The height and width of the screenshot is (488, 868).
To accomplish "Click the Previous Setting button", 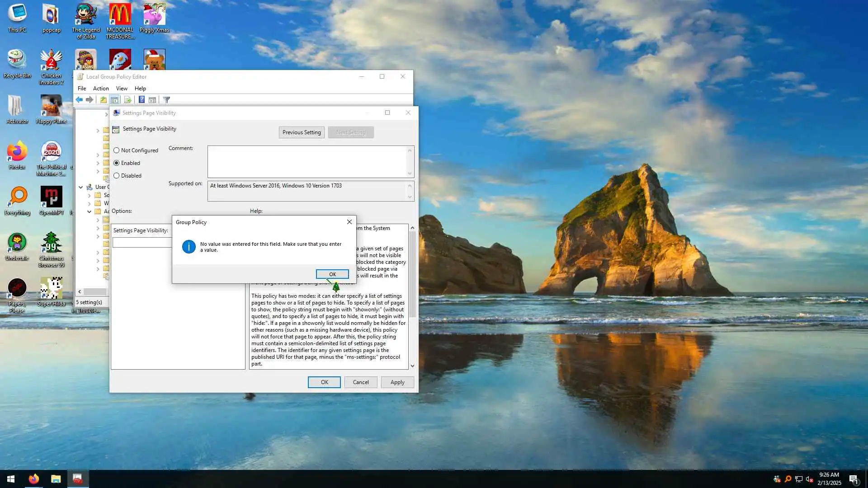I will (x=302, y=132).
